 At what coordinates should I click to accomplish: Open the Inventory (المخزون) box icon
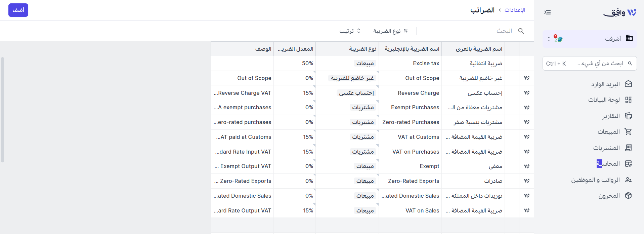(629, 196)
